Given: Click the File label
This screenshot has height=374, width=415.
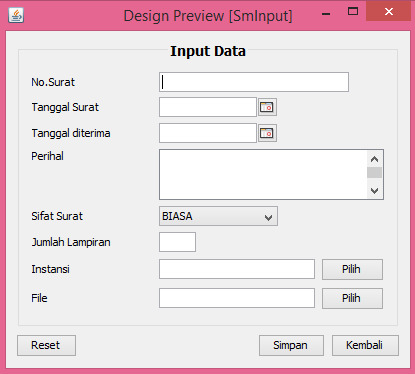Looking at the screenshot, I should point(39,298).
